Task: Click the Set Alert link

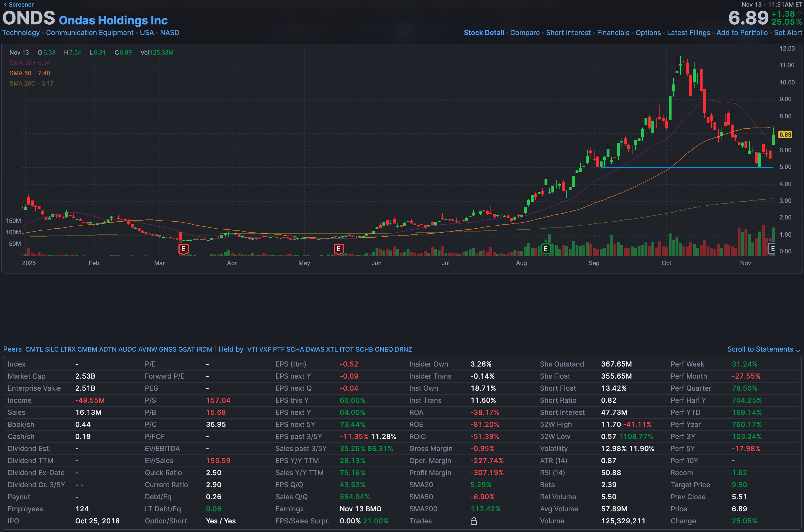Action: [788, 32]
